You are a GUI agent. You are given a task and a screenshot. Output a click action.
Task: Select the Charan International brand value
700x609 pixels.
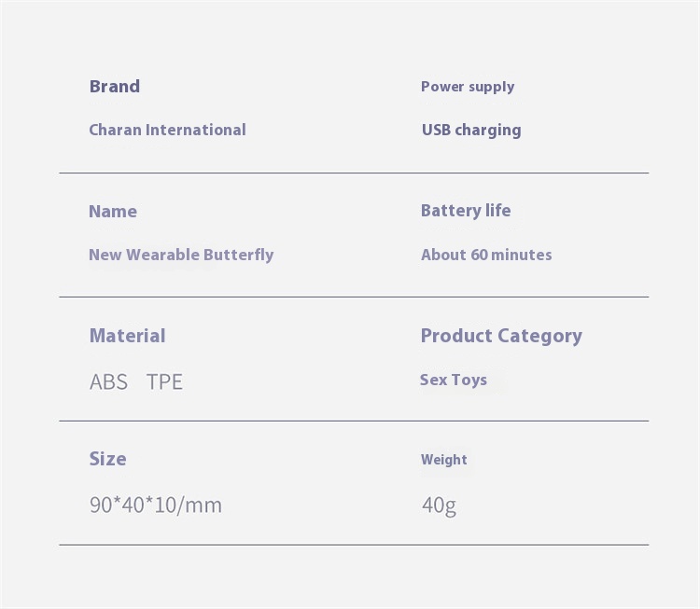click(x=167, y=130)
